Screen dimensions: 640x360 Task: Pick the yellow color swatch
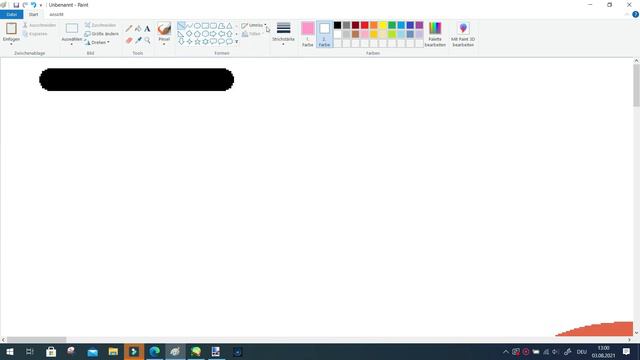click(x=383, y=25)
